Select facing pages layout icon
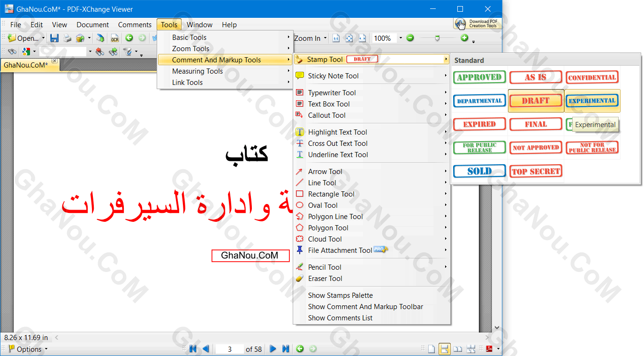 [x=458, y=349]
